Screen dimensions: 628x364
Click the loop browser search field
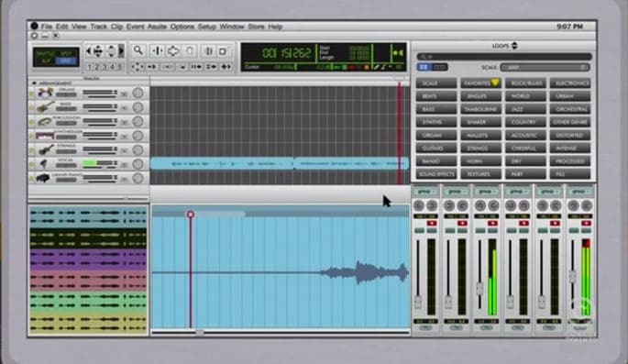click(x=504, y=57)
